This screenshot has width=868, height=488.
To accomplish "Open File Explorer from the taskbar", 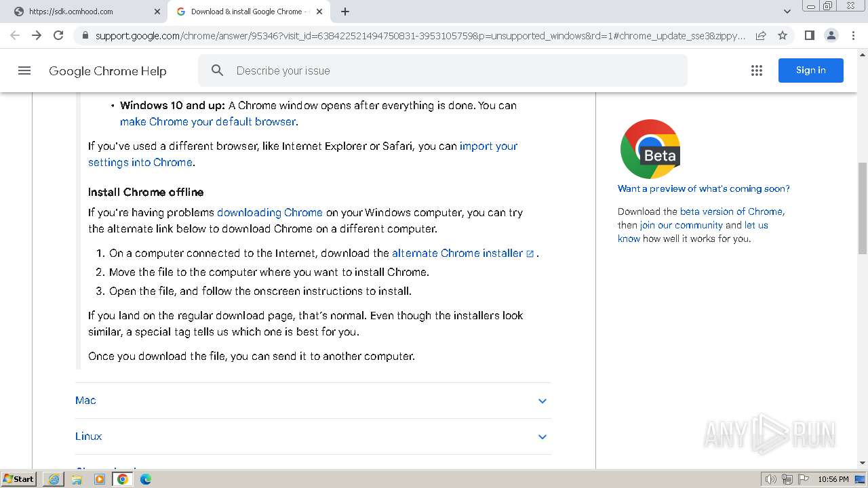I will click(77, 479).
